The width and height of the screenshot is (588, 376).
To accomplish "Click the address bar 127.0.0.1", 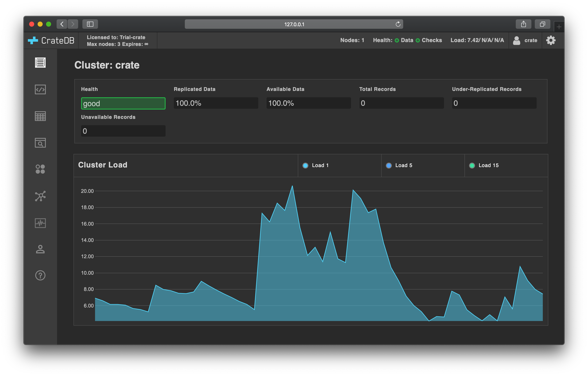I will click(294, 24).
